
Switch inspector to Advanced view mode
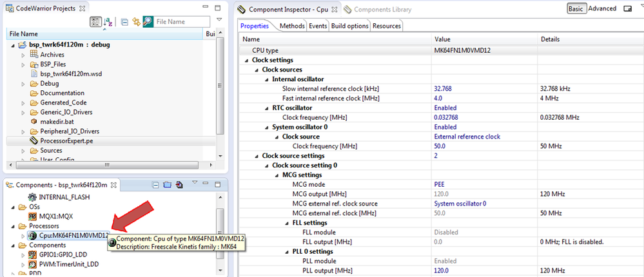[603, 8]
